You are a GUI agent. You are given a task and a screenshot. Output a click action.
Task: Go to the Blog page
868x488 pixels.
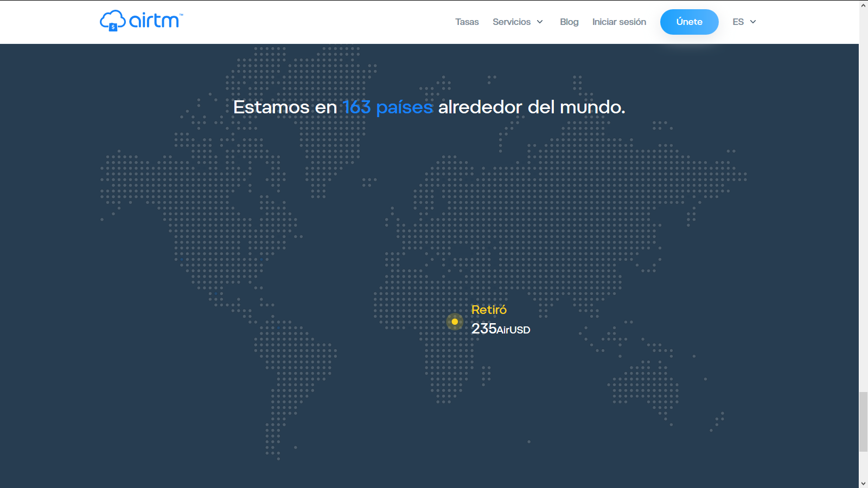569,22
